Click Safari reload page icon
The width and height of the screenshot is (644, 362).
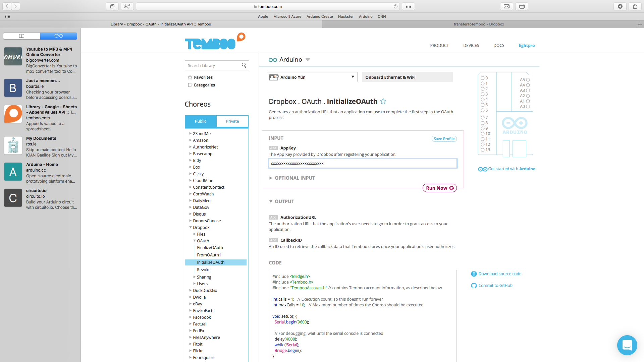pyautogui.click(x=395, y=6)
